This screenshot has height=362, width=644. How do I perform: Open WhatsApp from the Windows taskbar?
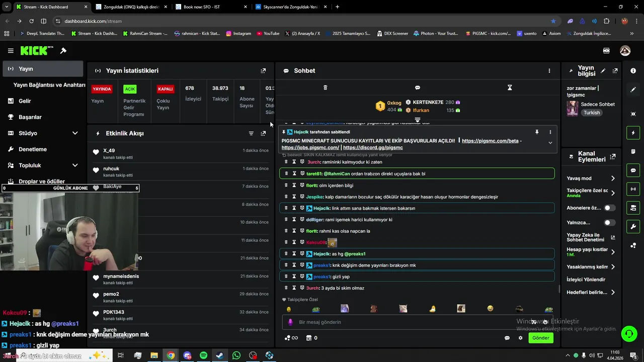pyautogui.click(x=236, y=355)
